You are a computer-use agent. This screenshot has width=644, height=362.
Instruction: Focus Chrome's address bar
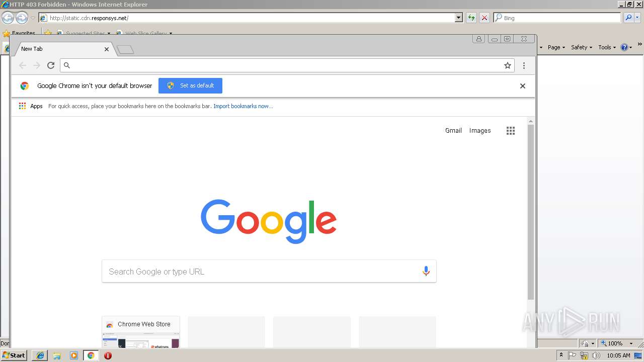point(287,65)
